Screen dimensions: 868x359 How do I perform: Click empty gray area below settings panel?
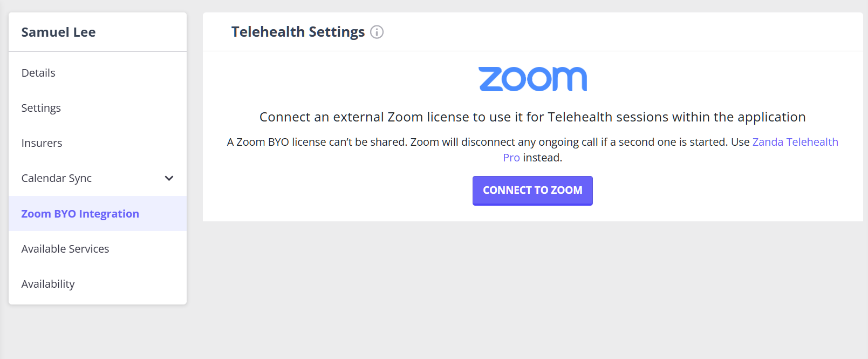pyautogui.click(x=532, y=292)
